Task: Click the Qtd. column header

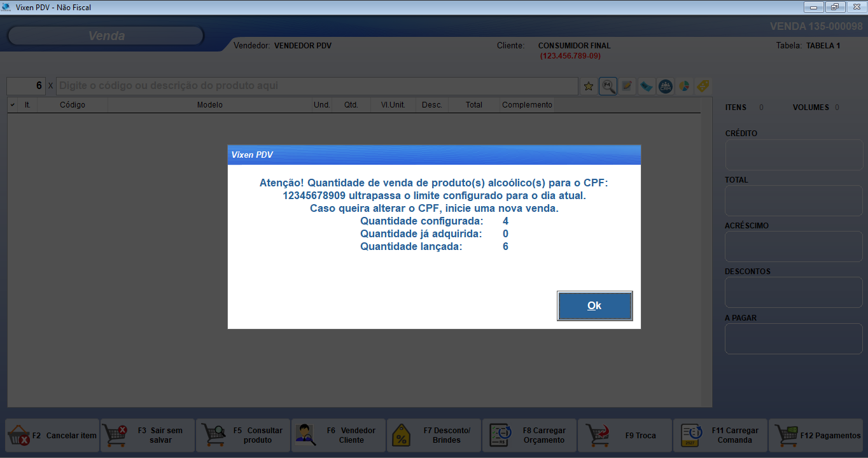Action: pyautogui.click(x=351, y=105)
